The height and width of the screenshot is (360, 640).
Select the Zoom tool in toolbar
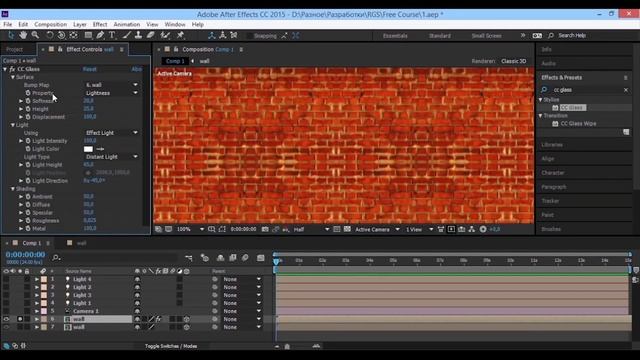point(36,36)
